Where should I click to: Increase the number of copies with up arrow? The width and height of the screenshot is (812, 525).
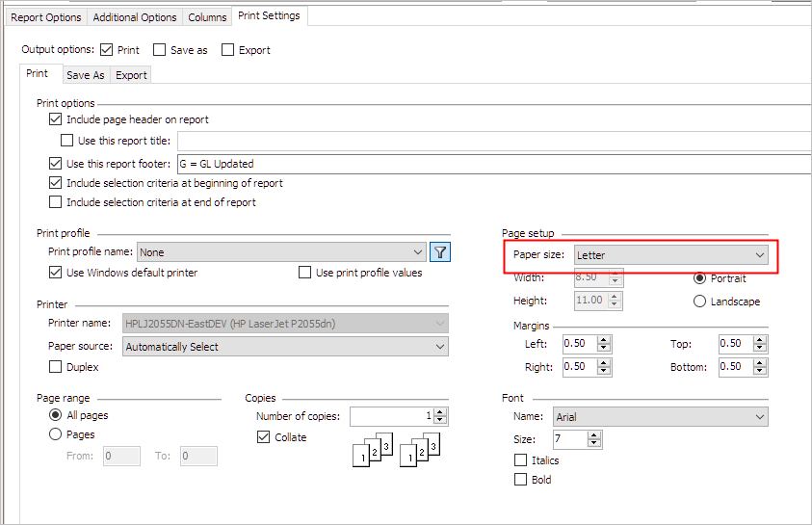click(440, 412)
